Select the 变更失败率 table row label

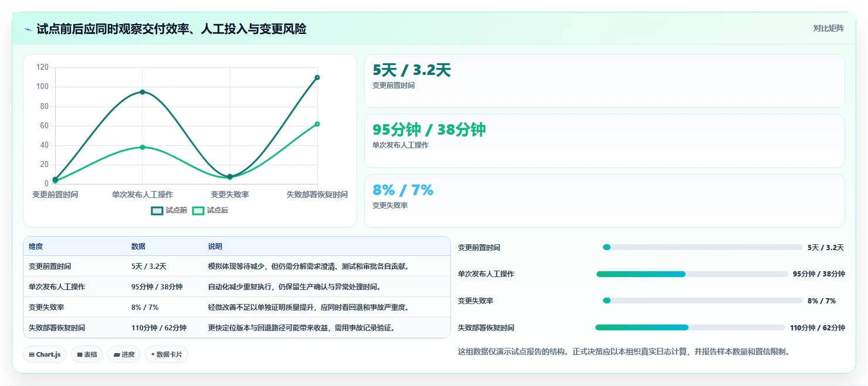pos(46,308)
